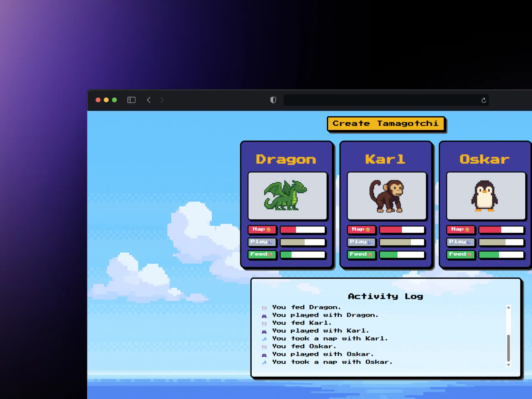Screen dimensions: 532x399
Task: Select log entry 'You took a nap with Oskar.'
Action: [x=332, y=362]
